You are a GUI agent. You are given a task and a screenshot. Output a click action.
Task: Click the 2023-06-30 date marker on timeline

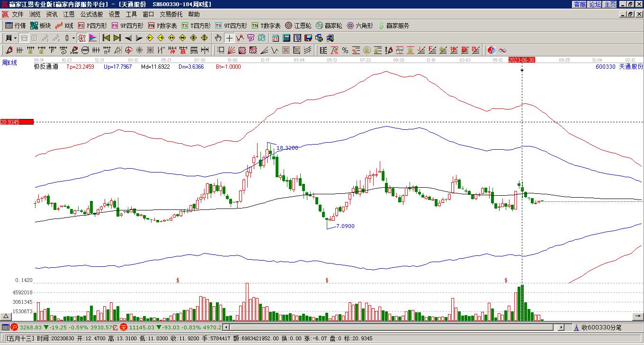[522, 60]
